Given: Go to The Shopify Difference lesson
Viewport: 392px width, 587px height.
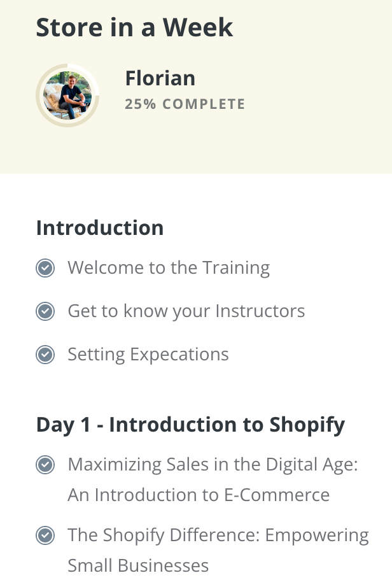Looking at the screenshot, I should pos(218,535).
